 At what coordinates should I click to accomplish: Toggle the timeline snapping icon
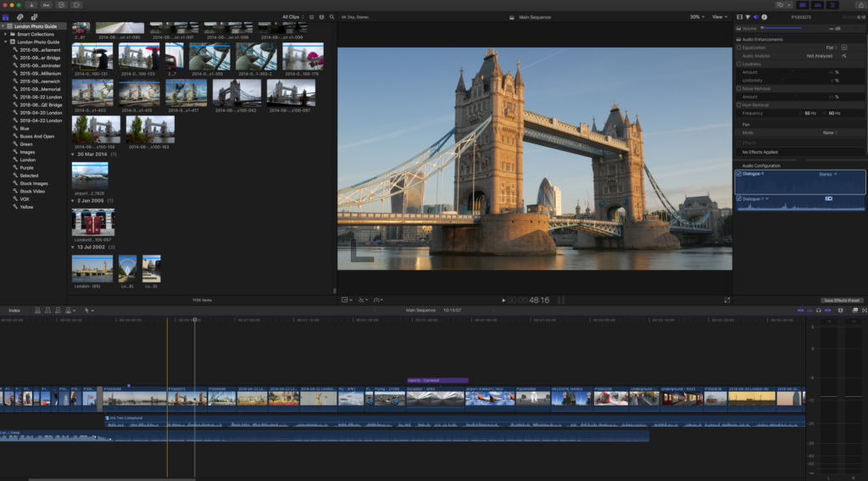[827, 310]
